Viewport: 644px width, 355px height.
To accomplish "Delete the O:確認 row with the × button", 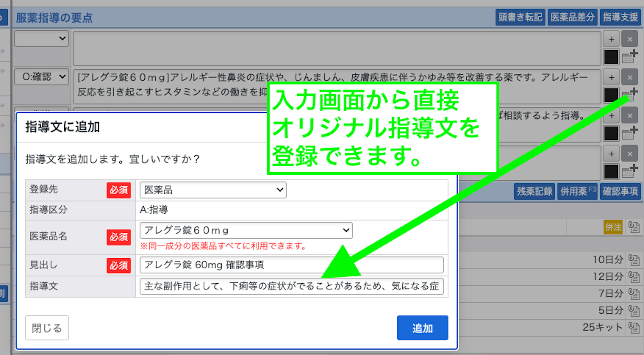I will (630, 77).
